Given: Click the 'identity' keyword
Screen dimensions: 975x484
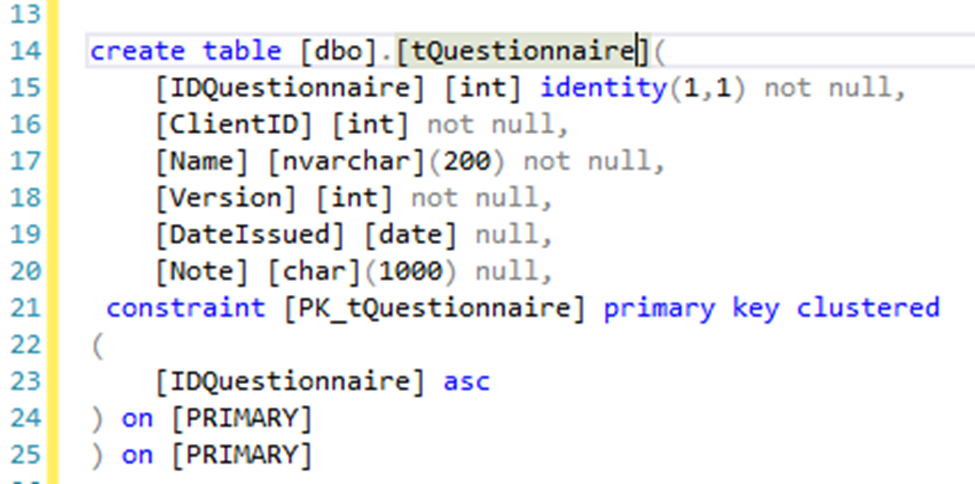Looking at the screenshot, I should tap(604, 88).
